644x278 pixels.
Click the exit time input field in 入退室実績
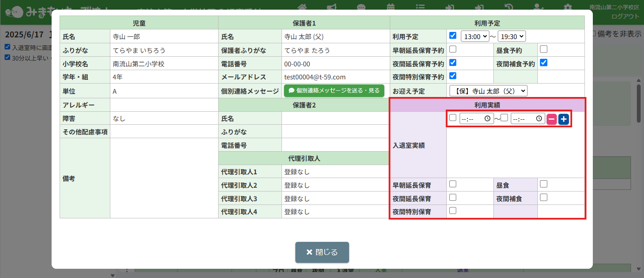522,119
